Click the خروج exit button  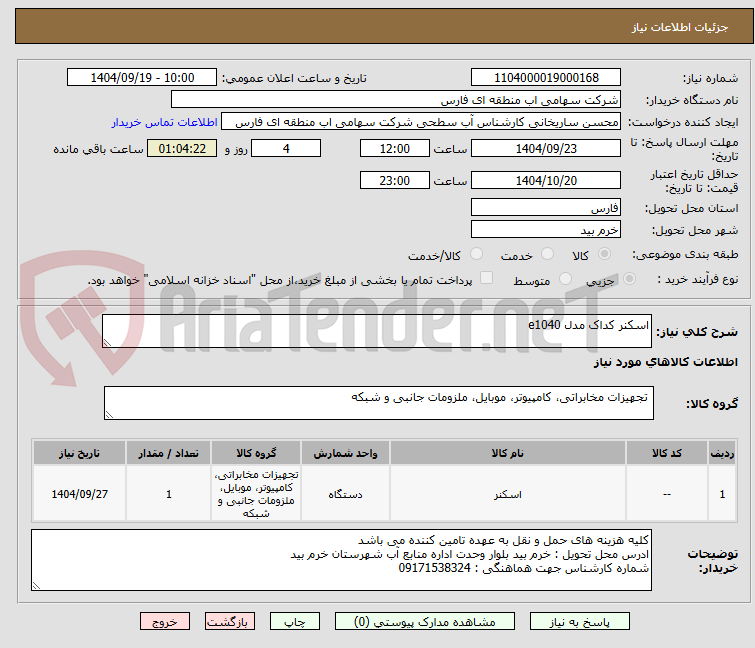[165, 622]
